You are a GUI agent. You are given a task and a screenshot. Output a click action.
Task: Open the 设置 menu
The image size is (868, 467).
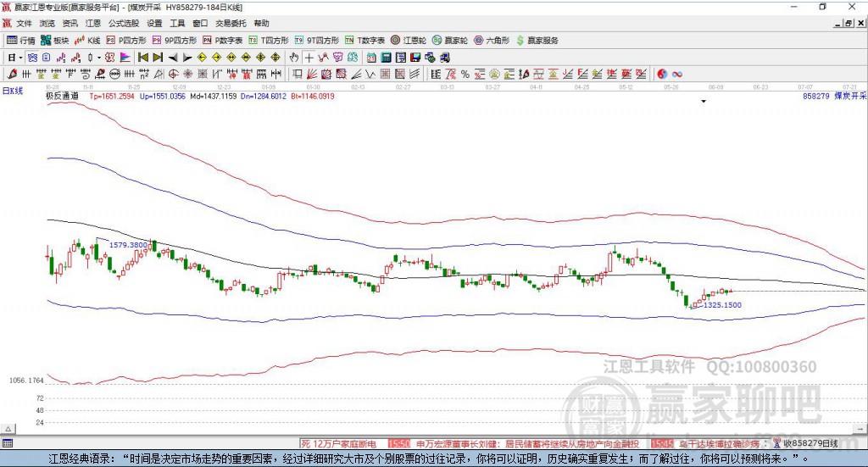(154, 23)
